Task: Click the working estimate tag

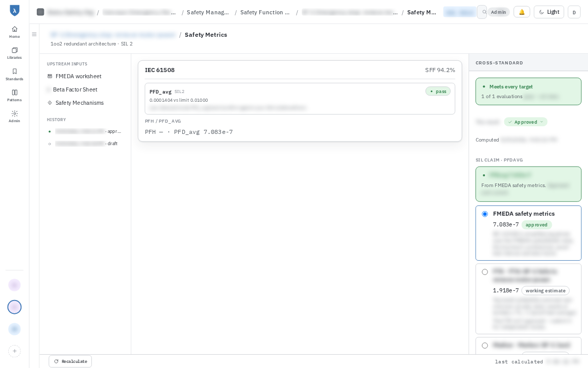Action: [x=545, y=291]
